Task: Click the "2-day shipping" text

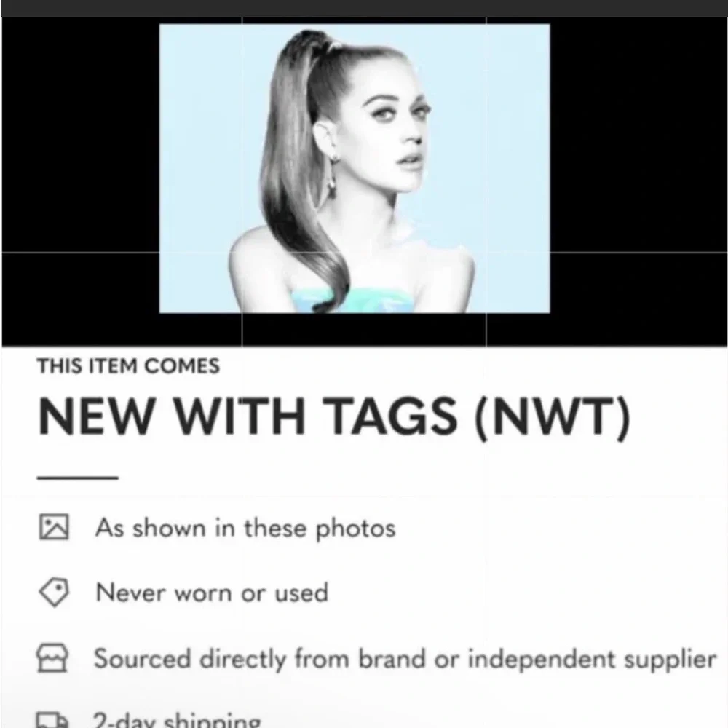Action: (177, 720)
